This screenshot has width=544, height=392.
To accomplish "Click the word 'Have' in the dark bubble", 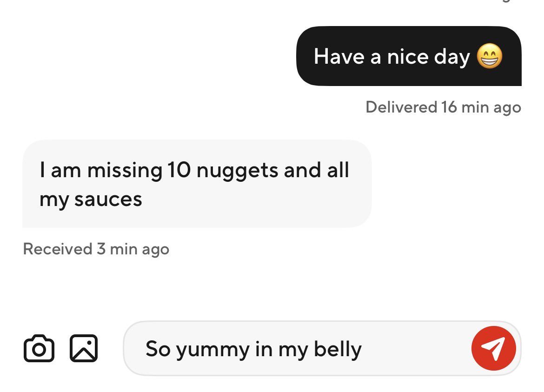I will coord(339,56).
